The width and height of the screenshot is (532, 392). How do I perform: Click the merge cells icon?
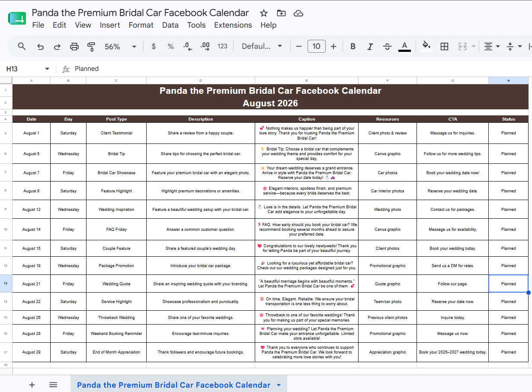[462, 46]
